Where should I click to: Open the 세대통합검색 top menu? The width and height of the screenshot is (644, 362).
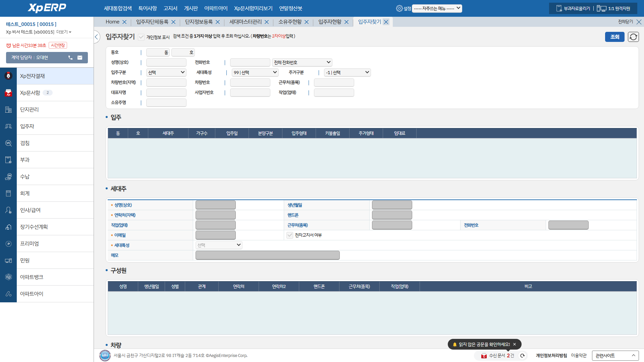tap(118, 8)
